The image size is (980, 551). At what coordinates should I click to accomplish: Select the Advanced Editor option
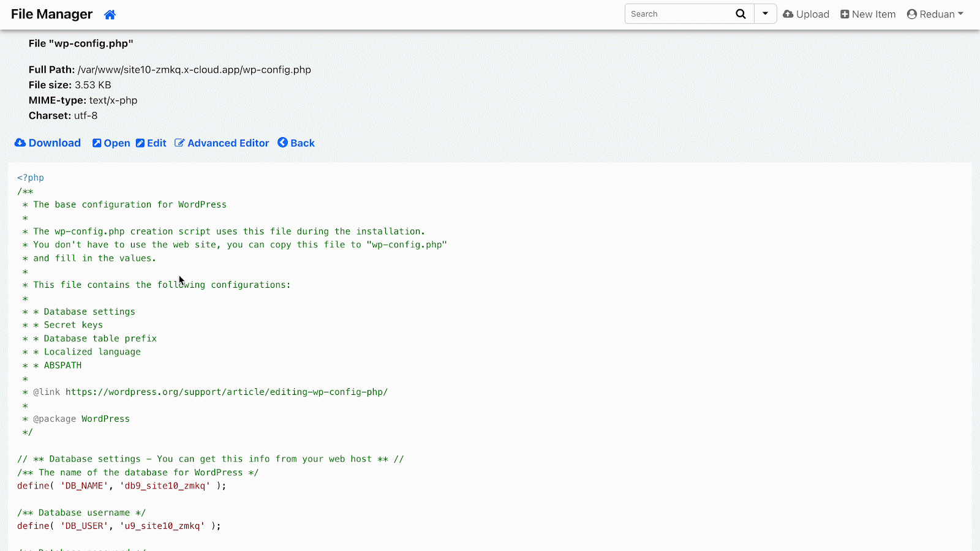coord(228,143)
